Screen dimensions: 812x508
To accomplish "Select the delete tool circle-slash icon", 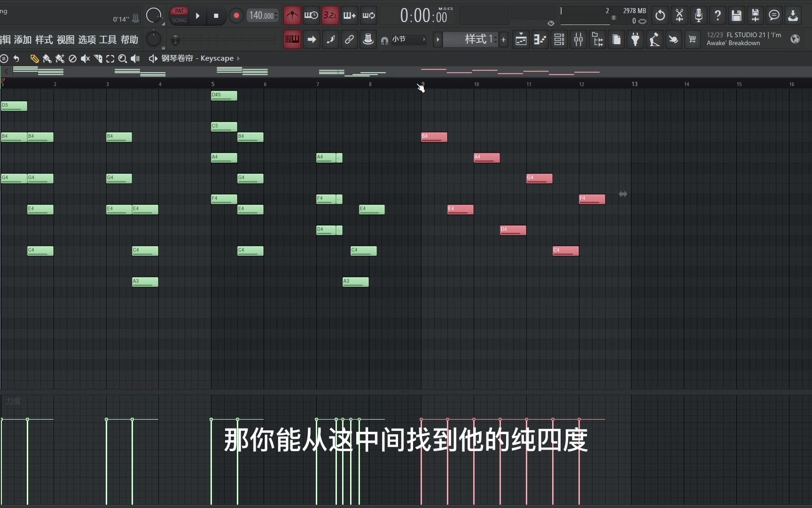I will point(72,58).
